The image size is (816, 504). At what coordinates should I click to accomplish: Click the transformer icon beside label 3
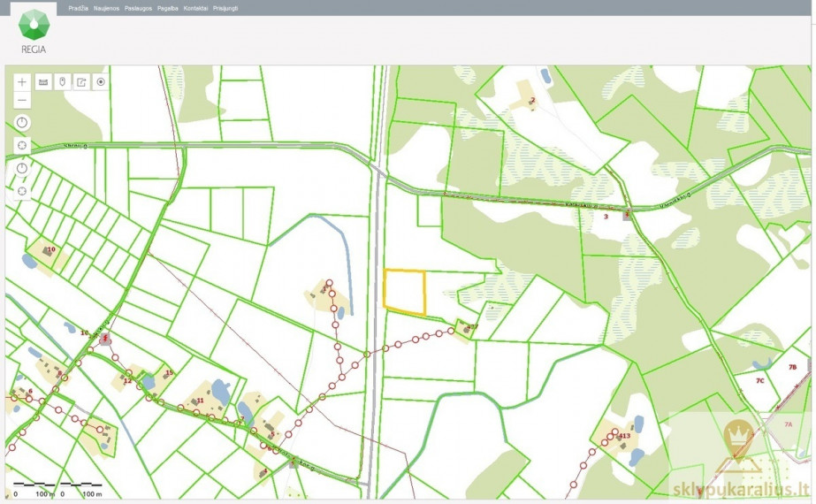pos(628,215)
